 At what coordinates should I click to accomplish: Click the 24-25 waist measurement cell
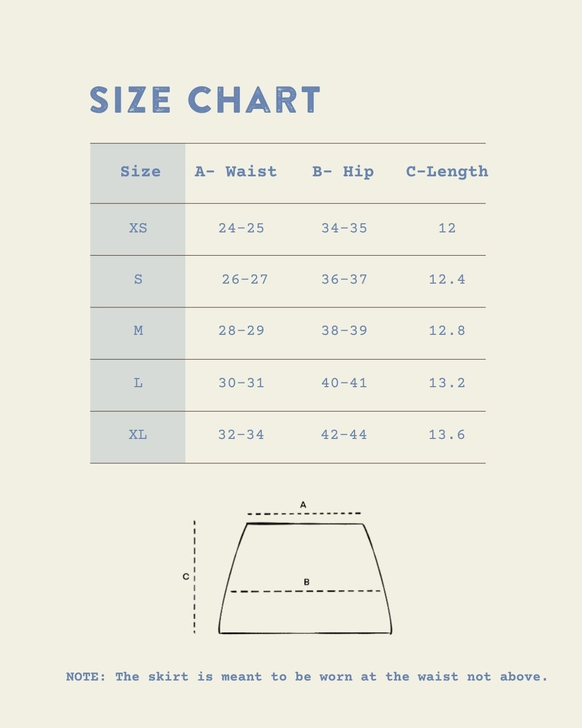(241, 228)
